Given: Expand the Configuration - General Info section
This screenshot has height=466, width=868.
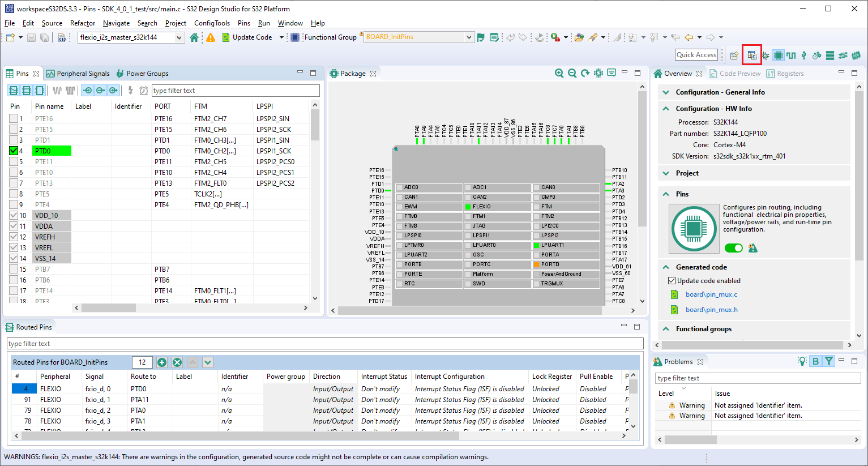Looking at the screenshot, I should (665, 92).
